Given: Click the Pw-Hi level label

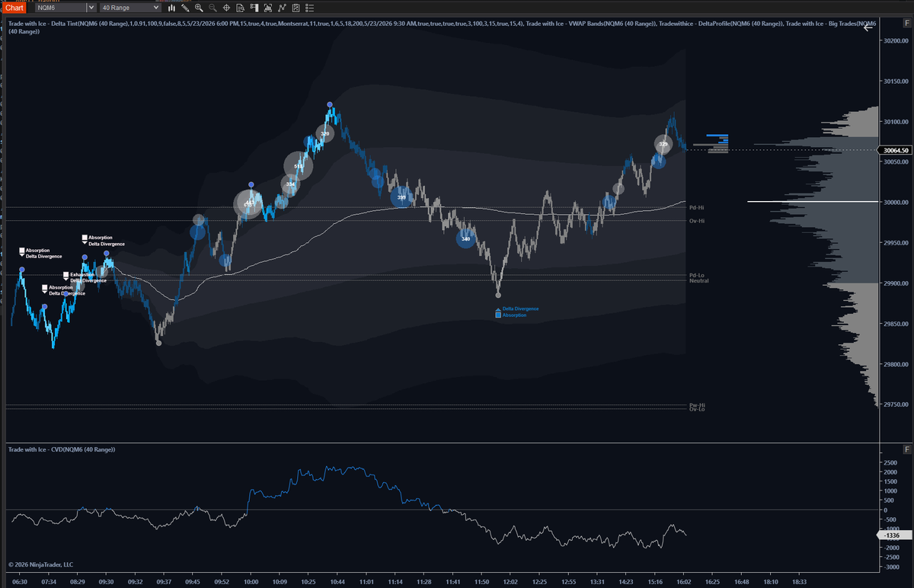Looking at the screenshot, I should (x=697, y=404).
